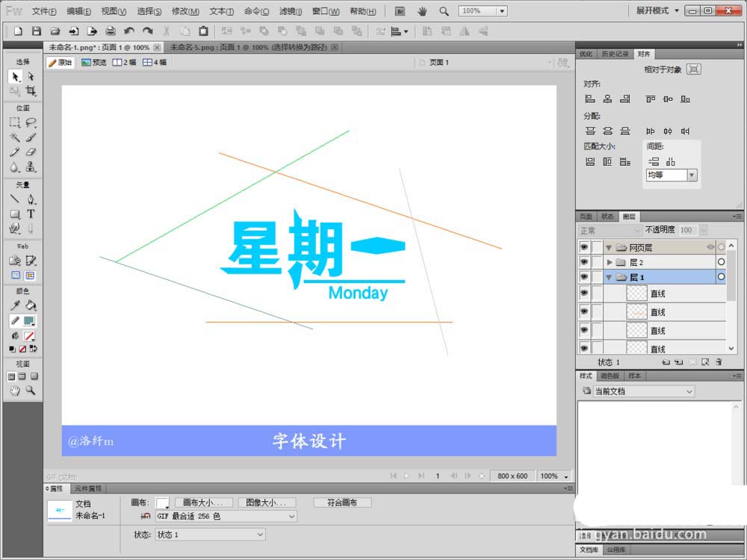
Task: Select the Text tool
Action: tap(31, 214)
